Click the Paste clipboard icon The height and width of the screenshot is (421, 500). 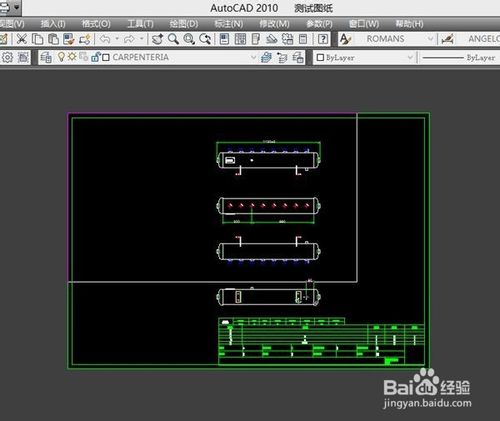[53, 39]
